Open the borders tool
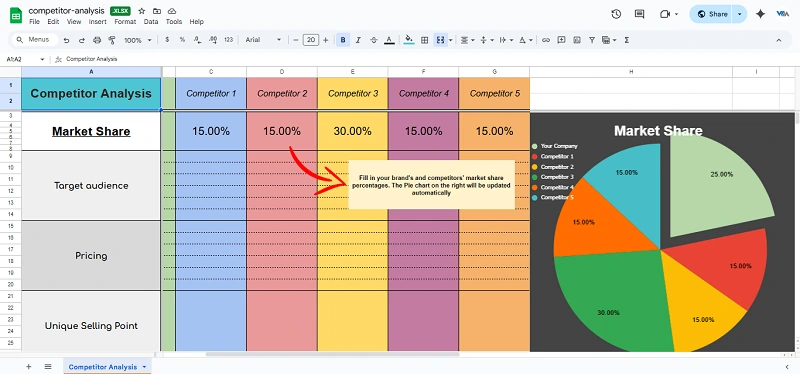Viewport: 800px width, 374px height. (424, 40)
